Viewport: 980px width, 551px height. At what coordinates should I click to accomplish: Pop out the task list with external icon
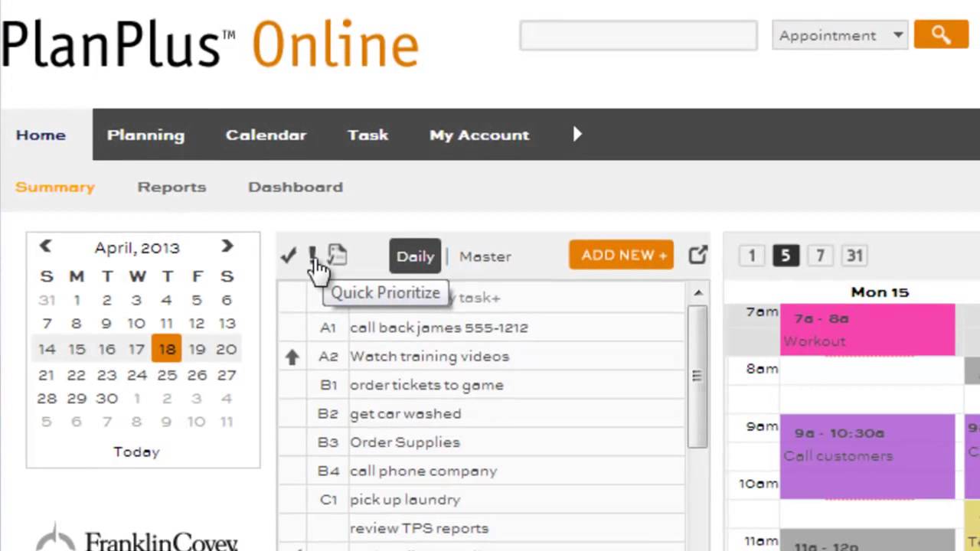pos(697,255)
